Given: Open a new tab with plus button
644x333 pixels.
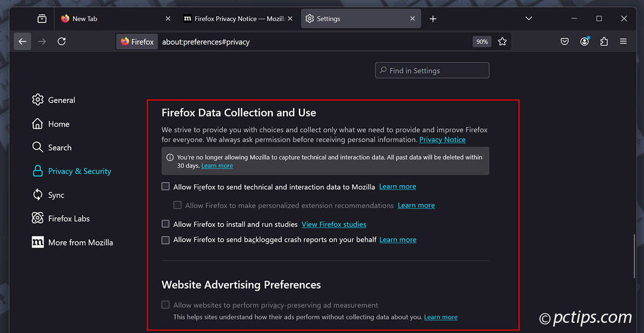Looking at the screenshot, I should pyautogui.click(x=433, y=19).
